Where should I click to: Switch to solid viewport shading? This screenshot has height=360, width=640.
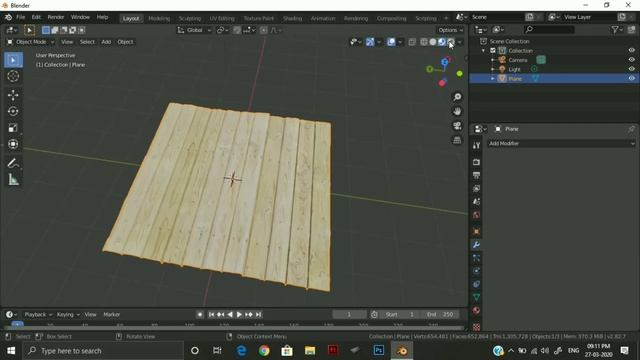(433, 42)
